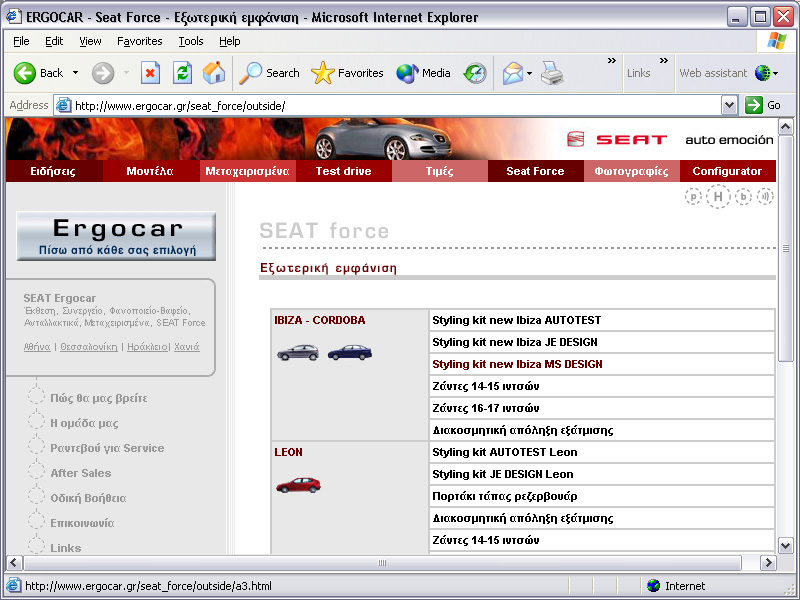Click the dotted 'H' circle icon
800x600 pixels.
pos(718,196)
